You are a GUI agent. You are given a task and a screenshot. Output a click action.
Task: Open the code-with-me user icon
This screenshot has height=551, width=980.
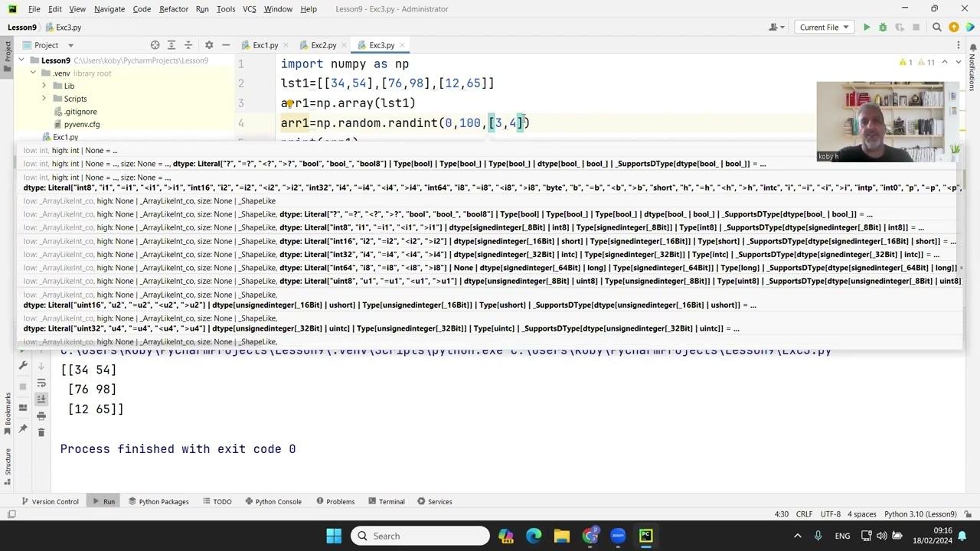point(775,28)
